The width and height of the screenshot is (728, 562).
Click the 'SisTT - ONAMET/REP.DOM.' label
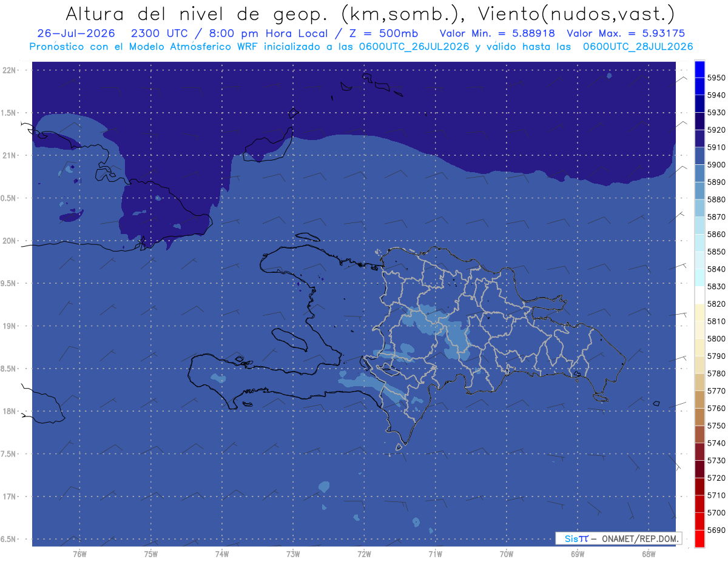tap(618, 538)
